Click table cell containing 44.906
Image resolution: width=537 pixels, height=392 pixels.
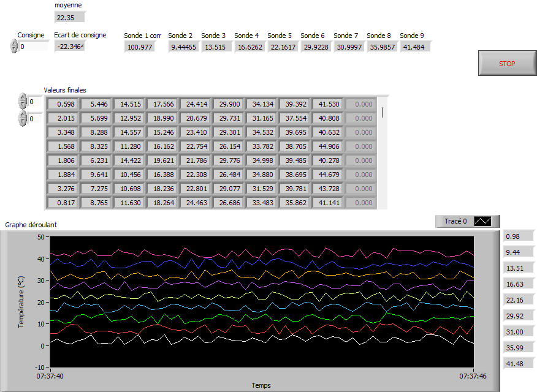coord(328,146)
